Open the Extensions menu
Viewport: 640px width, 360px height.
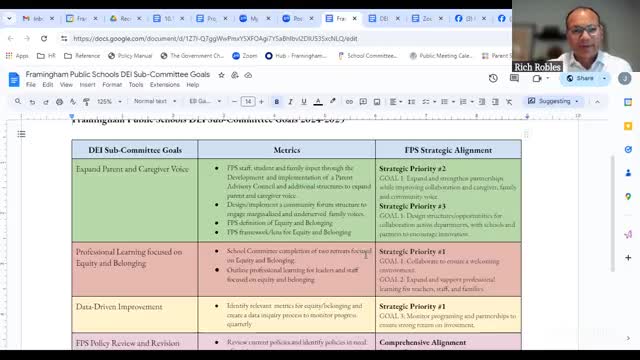click(x=164, y=85)
